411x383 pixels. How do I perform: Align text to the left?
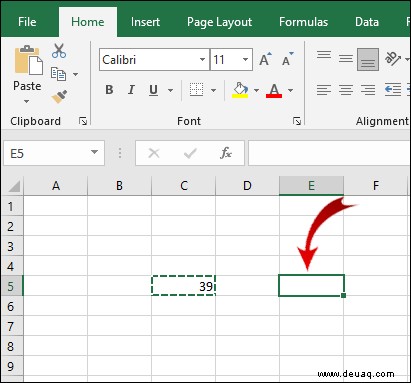(324, 90)
